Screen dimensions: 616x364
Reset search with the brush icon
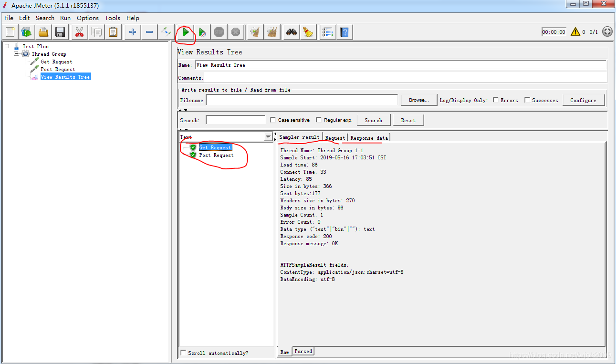click(308, 32)
